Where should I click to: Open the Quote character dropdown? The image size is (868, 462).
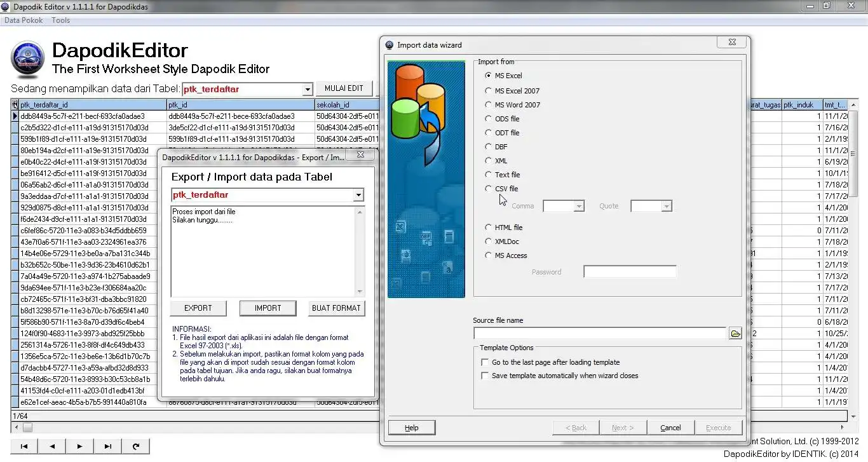[x=667, y=206]
